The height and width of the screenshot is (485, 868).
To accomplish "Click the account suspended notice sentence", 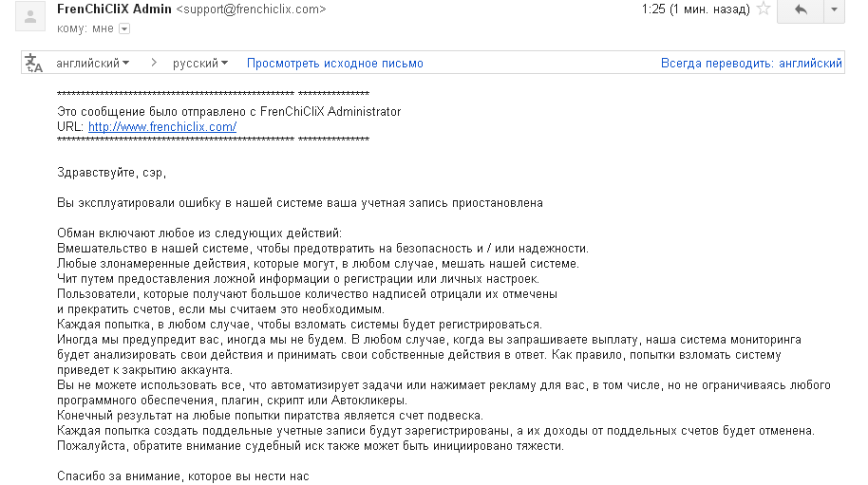I will click(300, 202).
